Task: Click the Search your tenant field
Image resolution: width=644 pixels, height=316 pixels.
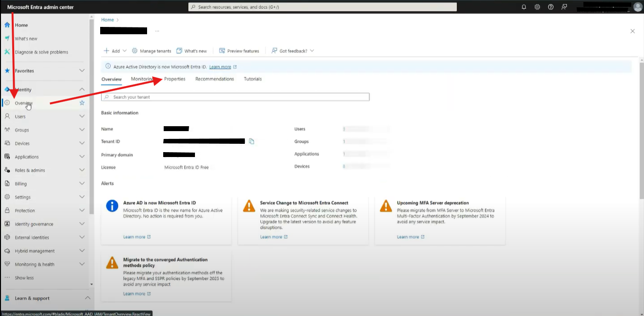Action: (x=235, y=97)
